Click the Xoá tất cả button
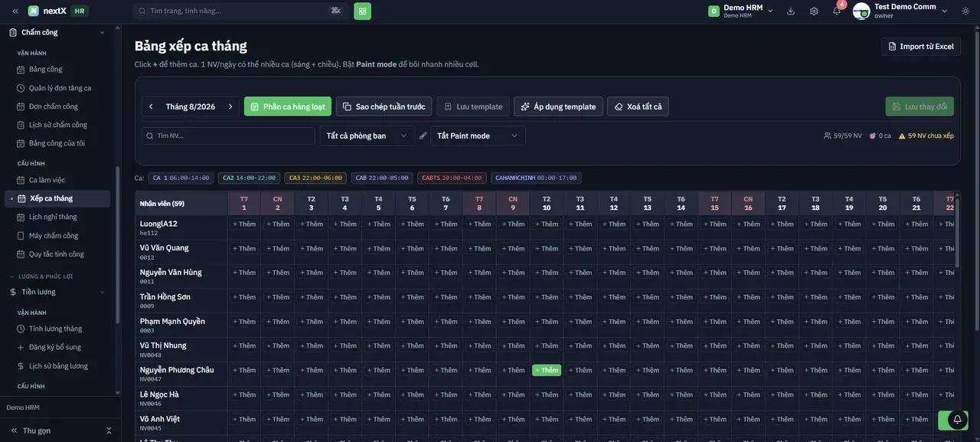Image resolution: width=980 pixels, height=442 pixels. [x=638, y=106]
